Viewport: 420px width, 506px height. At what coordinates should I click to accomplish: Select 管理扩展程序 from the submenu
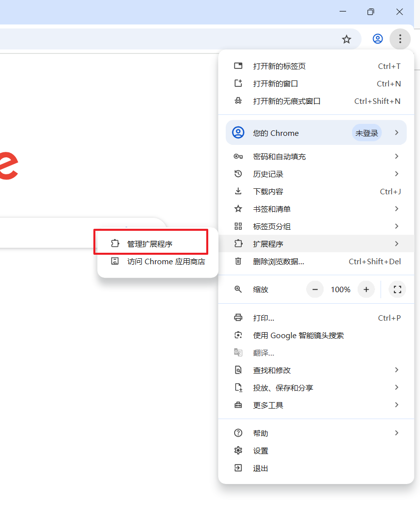pos(150,244)
